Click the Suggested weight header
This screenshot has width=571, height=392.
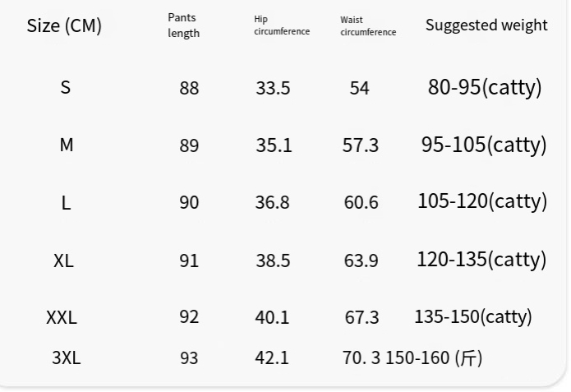pyautogui.click(x=486, y=25)
